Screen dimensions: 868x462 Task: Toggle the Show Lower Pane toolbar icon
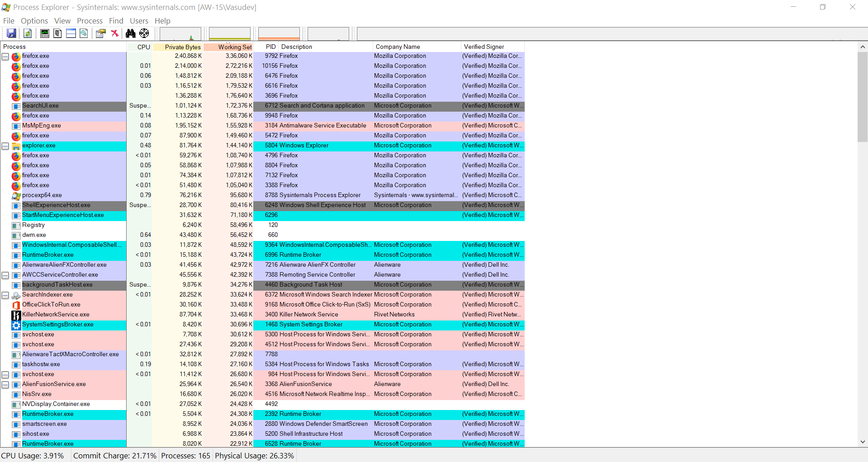click(x=71, y=33)
